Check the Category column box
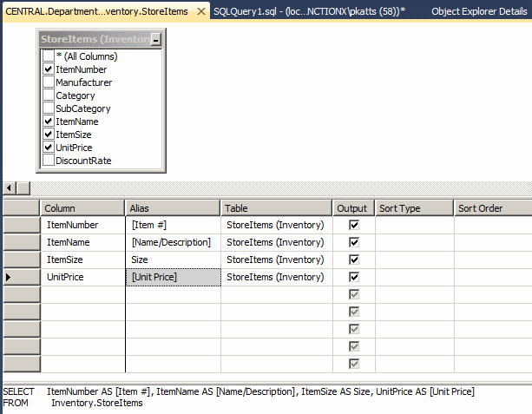Screen dimensions: 532x414 click(49, 95)
